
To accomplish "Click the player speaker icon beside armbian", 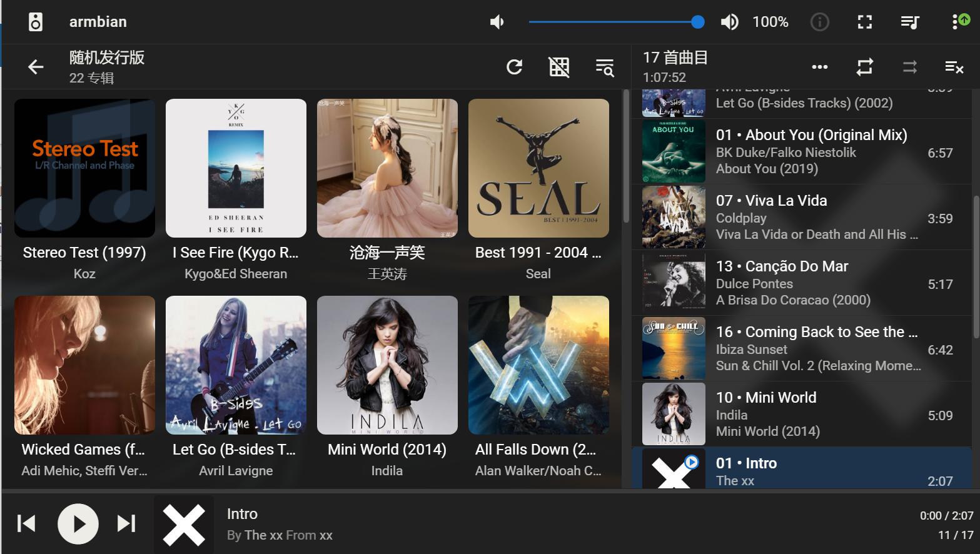I will click(x=36, y=22).
